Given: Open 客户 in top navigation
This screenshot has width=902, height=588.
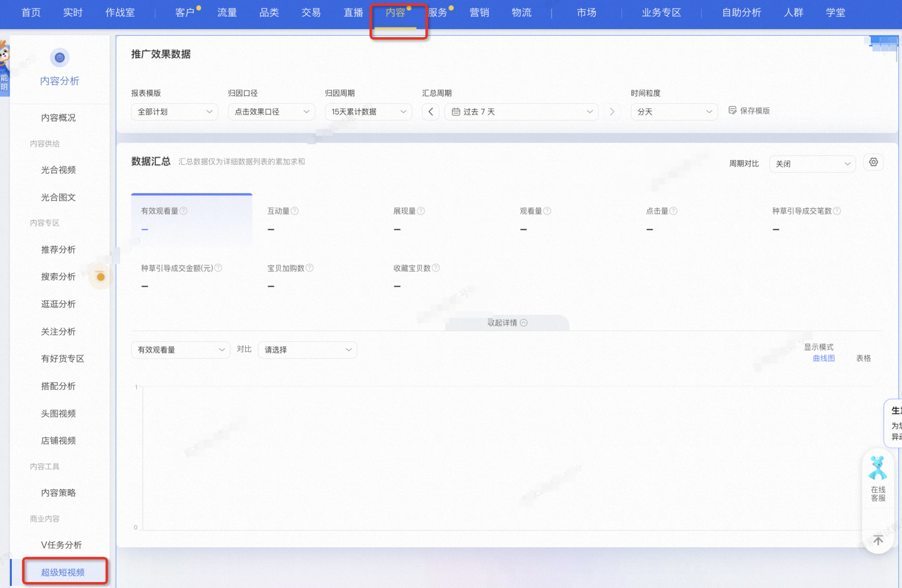Looking at the screenshot, I should click(185, 13).
